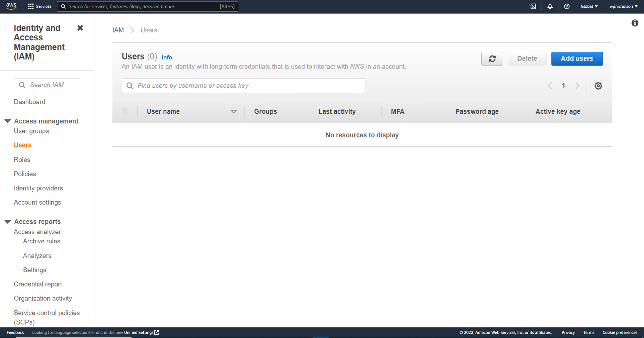Toggle the select-all users checkbox
644x338 pixels.
click(x=125, y=111)
